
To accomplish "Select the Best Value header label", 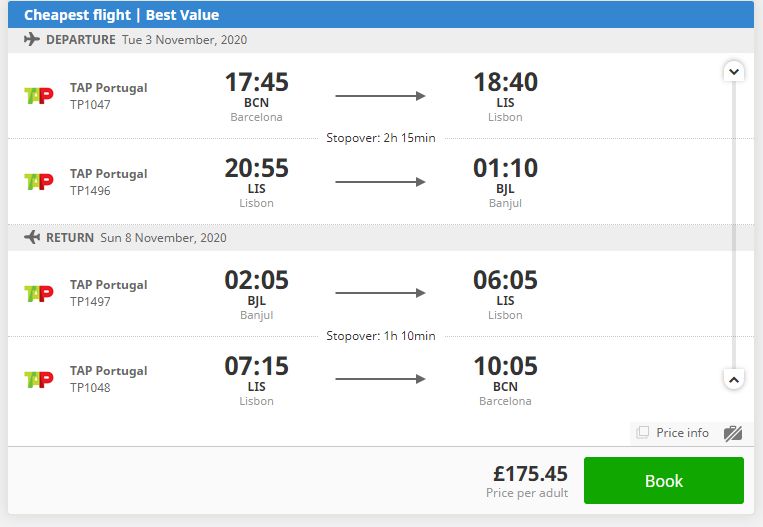I will [182, 15].
